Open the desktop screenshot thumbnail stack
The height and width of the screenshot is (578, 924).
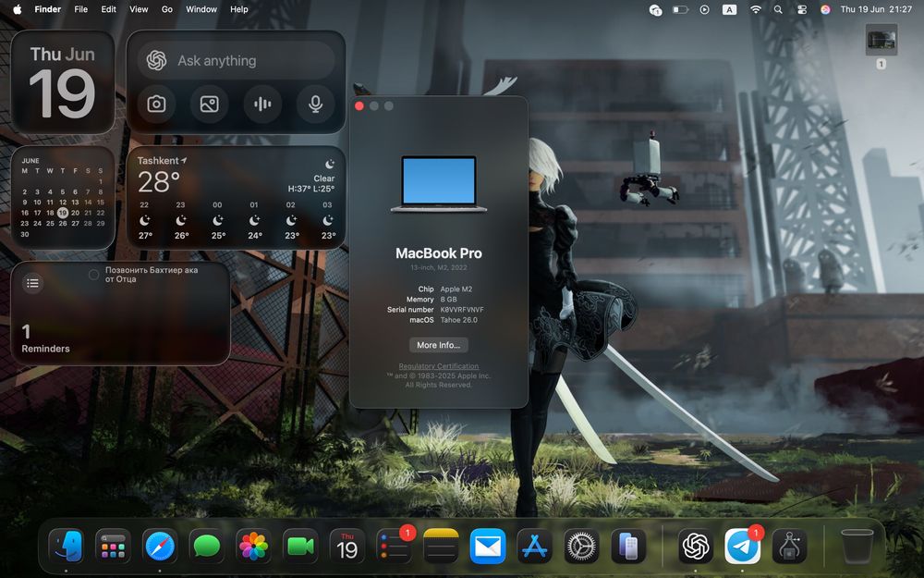tap(881, 40)
